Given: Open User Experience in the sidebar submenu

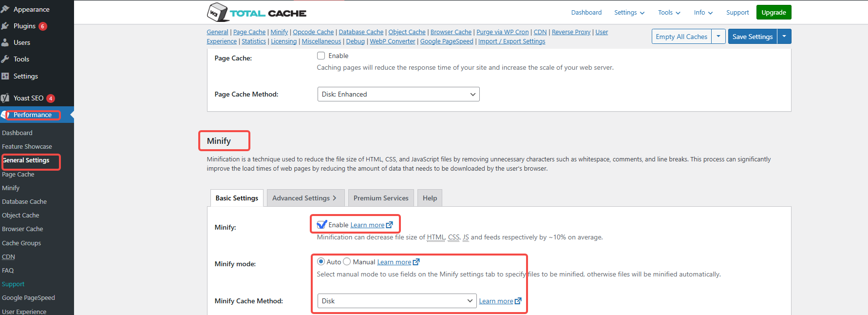Looking at the screenshot, I should click(x=24, y=311).
